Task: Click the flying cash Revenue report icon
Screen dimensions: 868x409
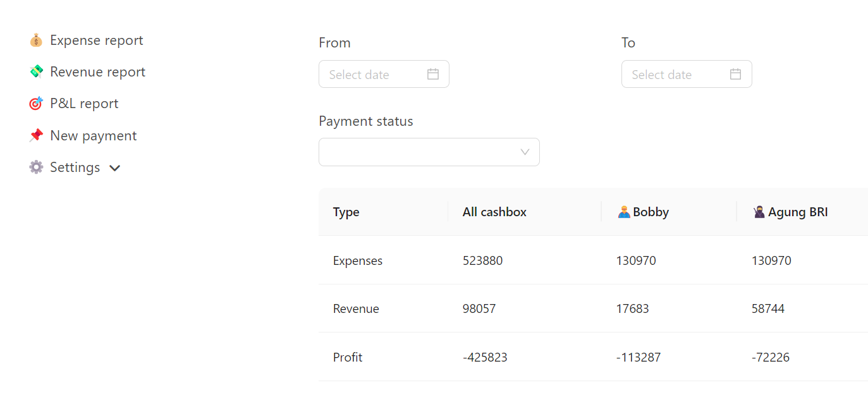Action: click(36, 72)
